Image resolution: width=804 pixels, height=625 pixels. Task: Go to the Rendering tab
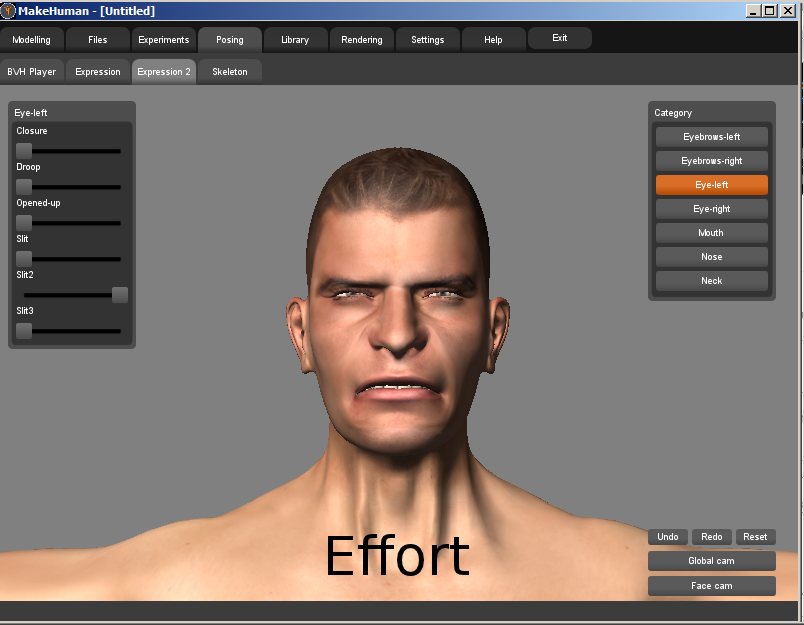pos(361,39)
